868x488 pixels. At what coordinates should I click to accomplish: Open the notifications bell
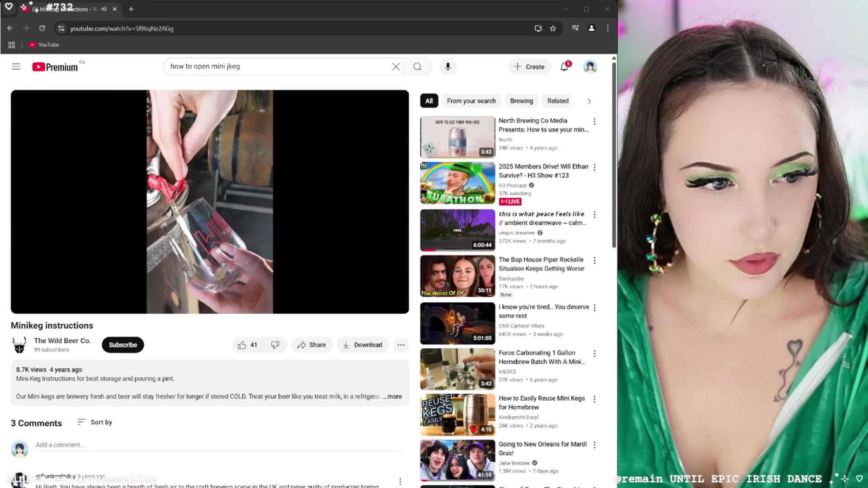[x=564, y=67]
